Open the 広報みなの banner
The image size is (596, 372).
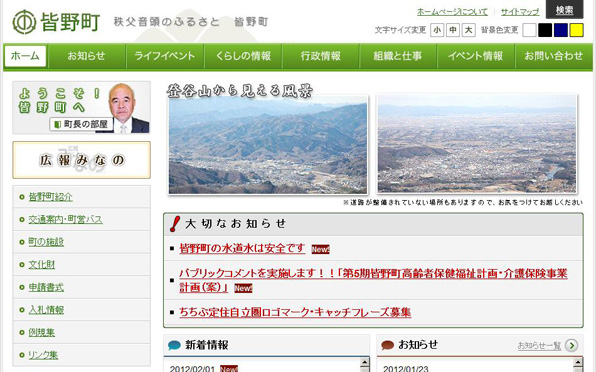81,160
